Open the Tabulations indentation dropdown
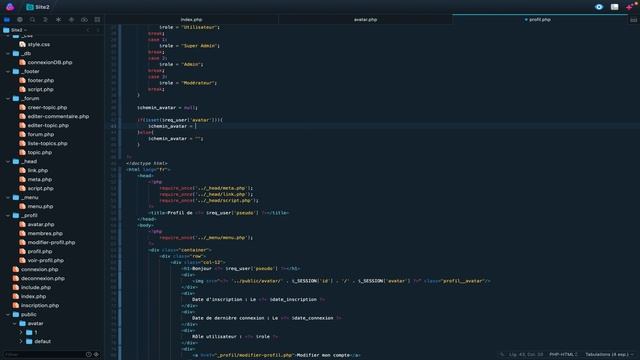 tap(609, 354)
